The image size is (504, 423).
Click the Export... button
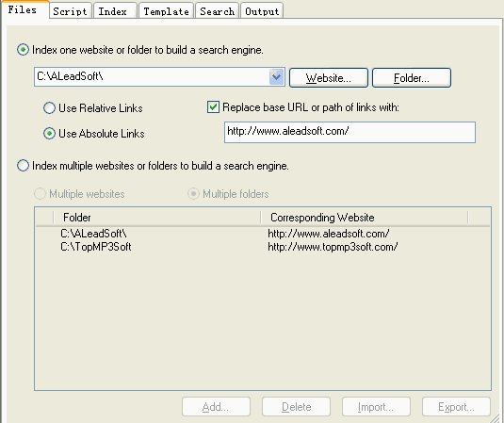456,407
